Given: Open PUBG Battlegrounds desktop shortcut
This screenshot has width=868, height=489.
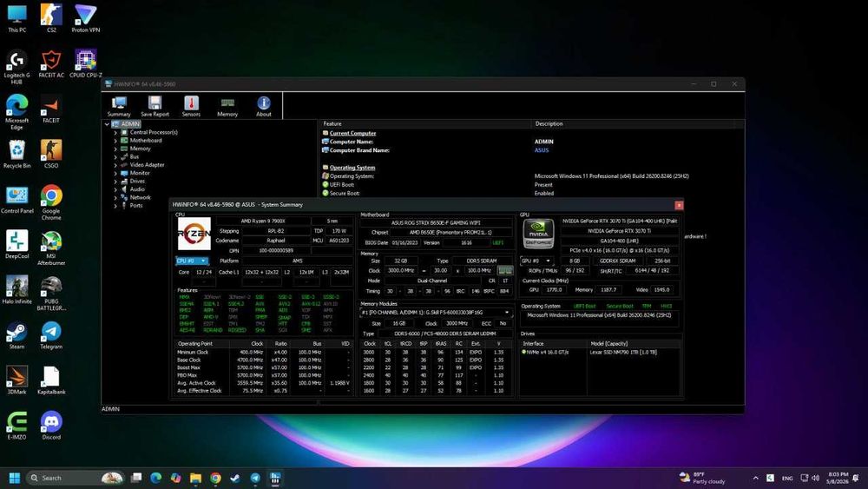Looking at the screenshot, I should pyautogui.click(x=51, y=294).
